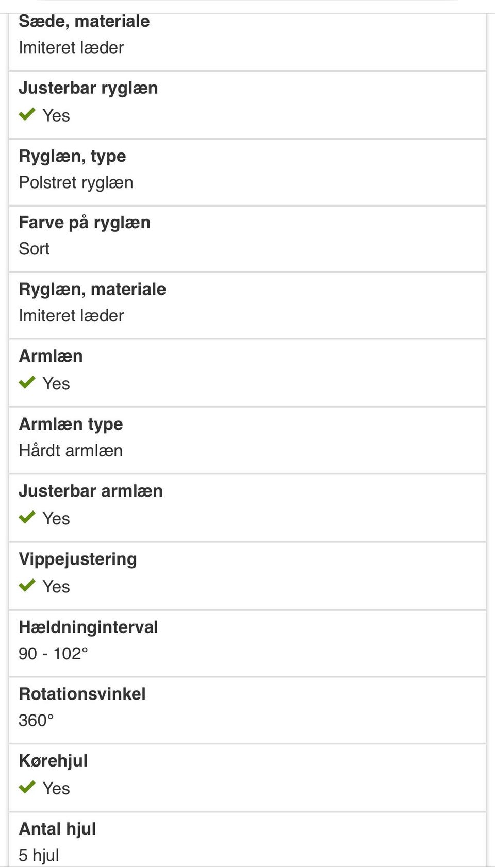This screenshot has width=495, height=868.
Task: Click the Ryglæn, type label
Action: (72, 156)
